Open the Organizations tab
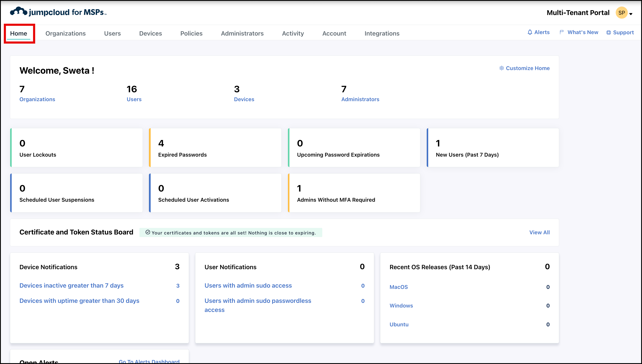 (x=65, y=33)
